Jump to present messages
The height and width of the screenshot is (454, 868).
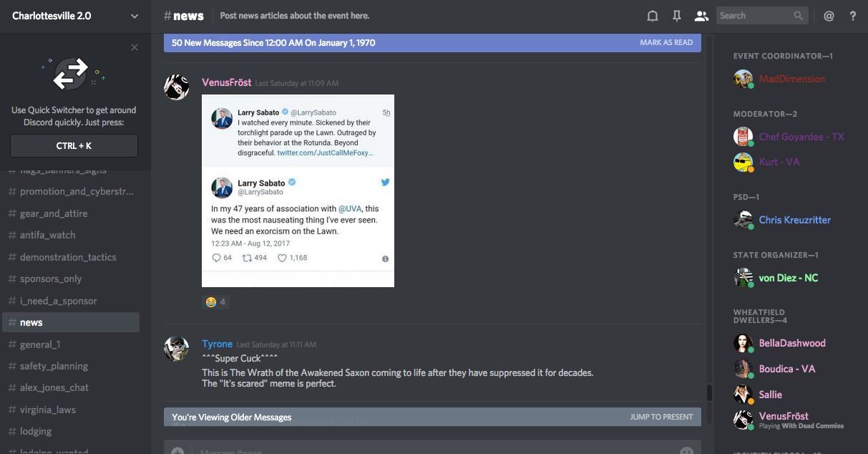(661, 417)
